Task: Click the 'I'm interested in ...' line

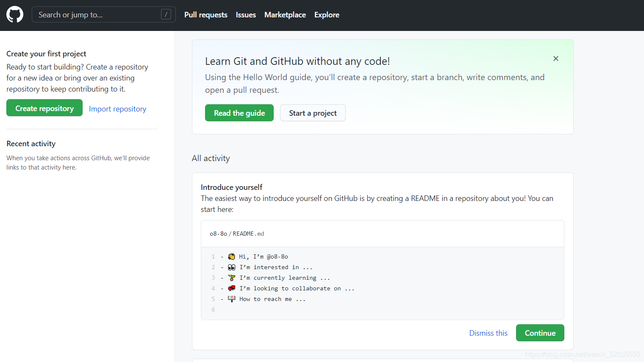Action: [276, 267]
